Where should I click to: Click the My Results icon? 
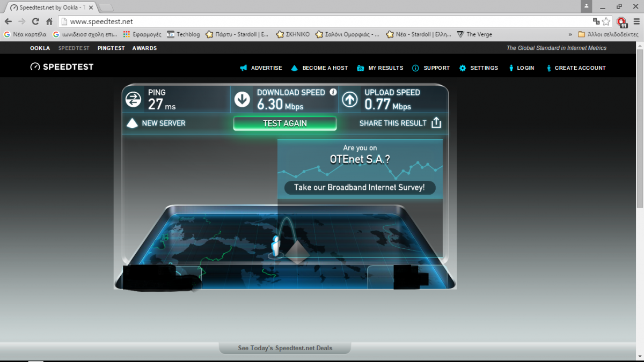[360, 68]
